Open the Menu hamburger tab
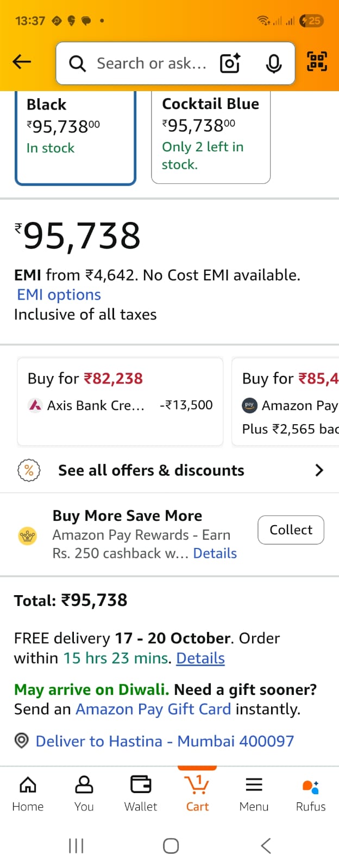339x868 pixels. click(254, 793)
